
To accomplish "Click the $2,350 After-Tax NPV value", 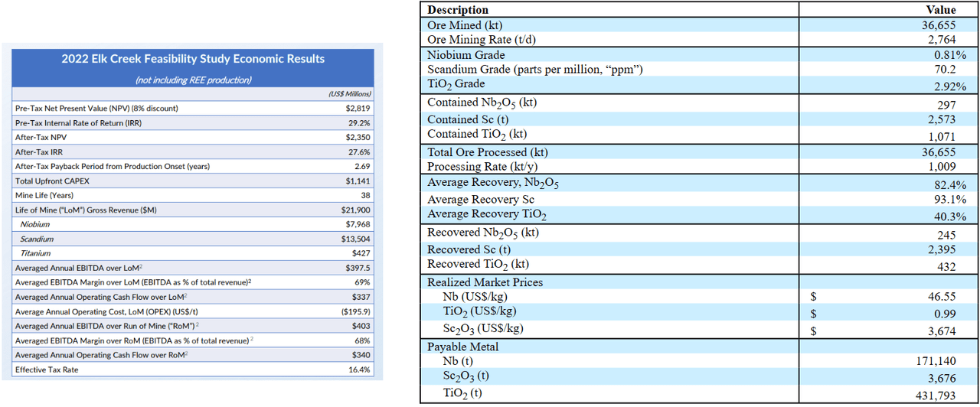I will (358, 138).
